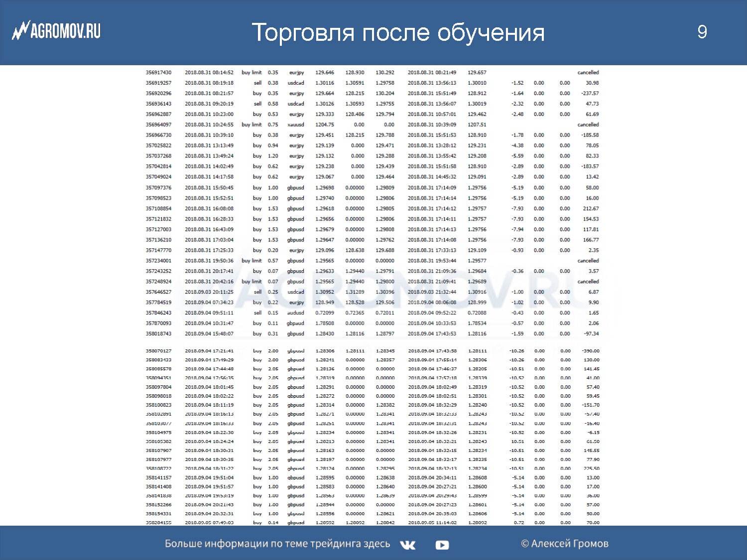Click the profit value 82.33
Viewport: 747px width, 560px height.
592,156
